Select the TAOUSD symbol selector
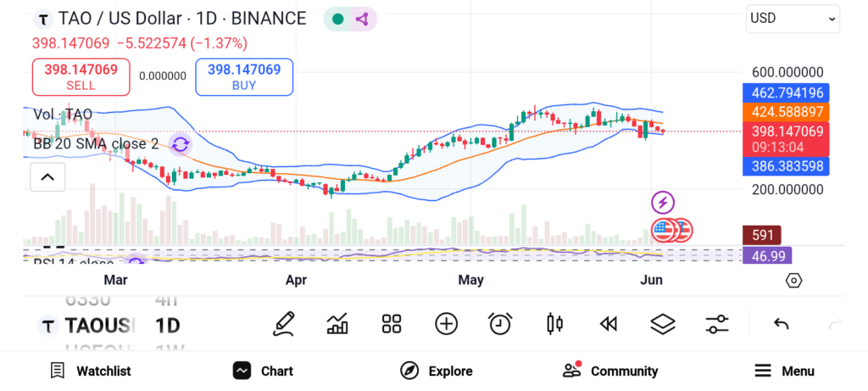868x391 pixels. click(x=86, y=325)
